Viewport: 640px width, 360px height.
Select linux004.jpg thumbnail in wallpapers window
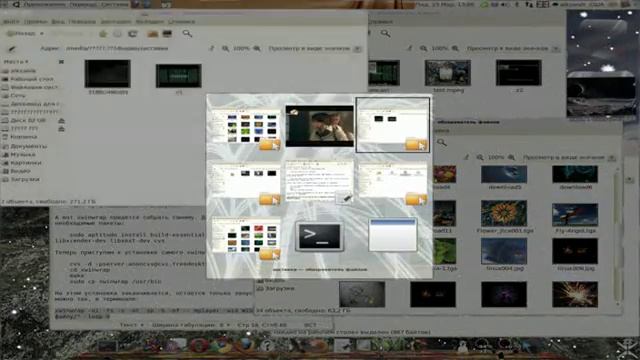[x=504, y=251]
